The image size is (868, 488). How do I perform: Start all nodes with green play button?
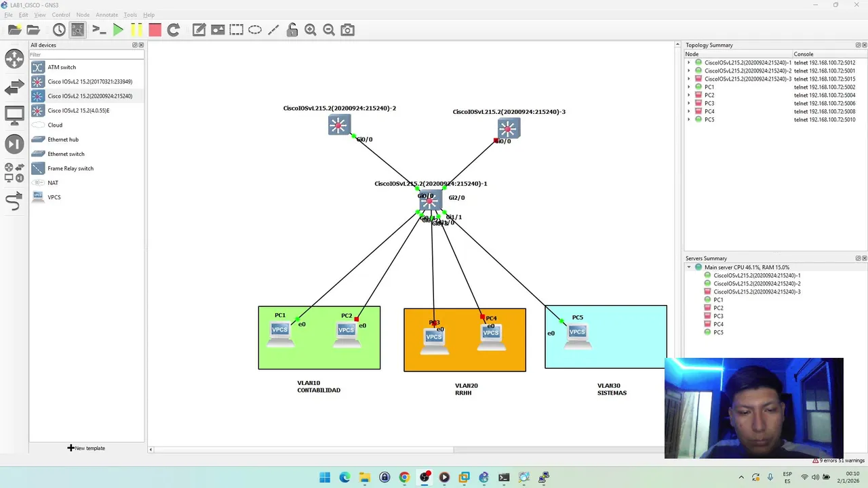click(x=118, y=30)
